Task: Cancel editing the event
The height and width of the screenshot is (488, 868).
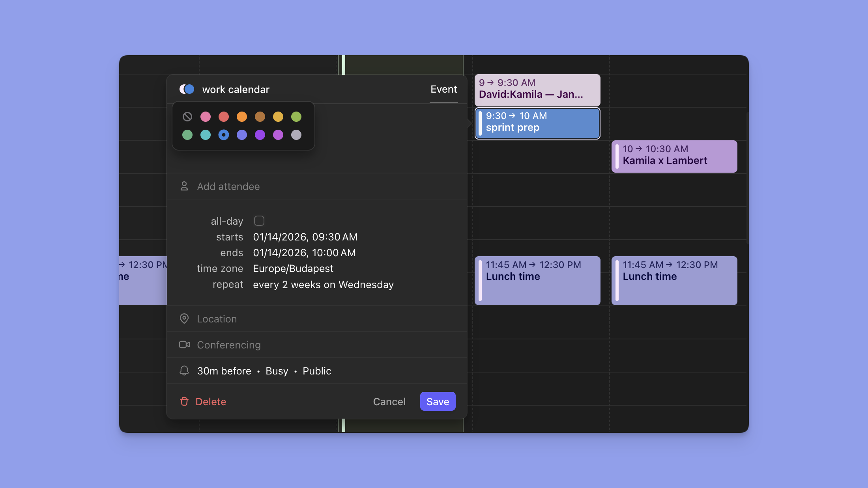Action: [389, 401]
